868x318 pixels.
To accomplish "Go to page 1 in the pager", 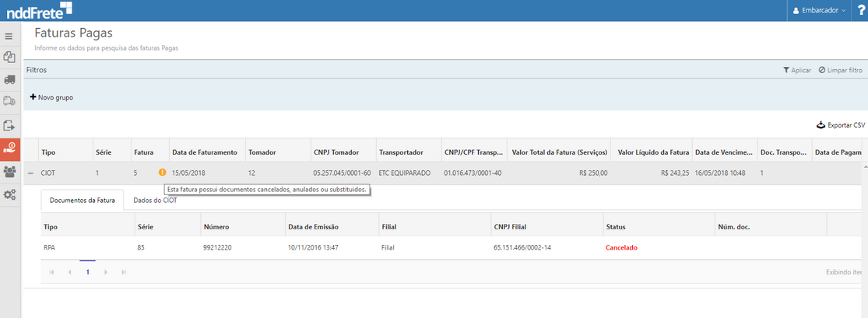I will coord(88,272).
